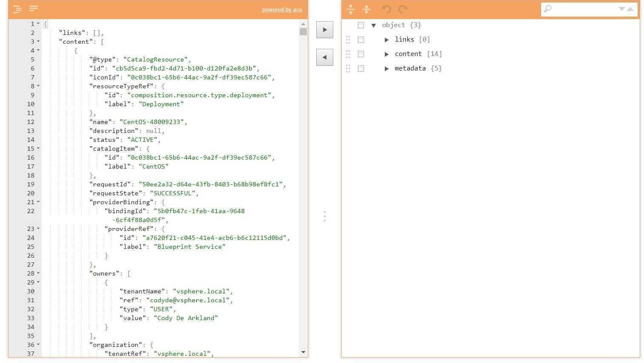Click the compact JSON icon in code editor
This screenshot has width=644, height=363.
pyautogui.click(x=34, y=9)
